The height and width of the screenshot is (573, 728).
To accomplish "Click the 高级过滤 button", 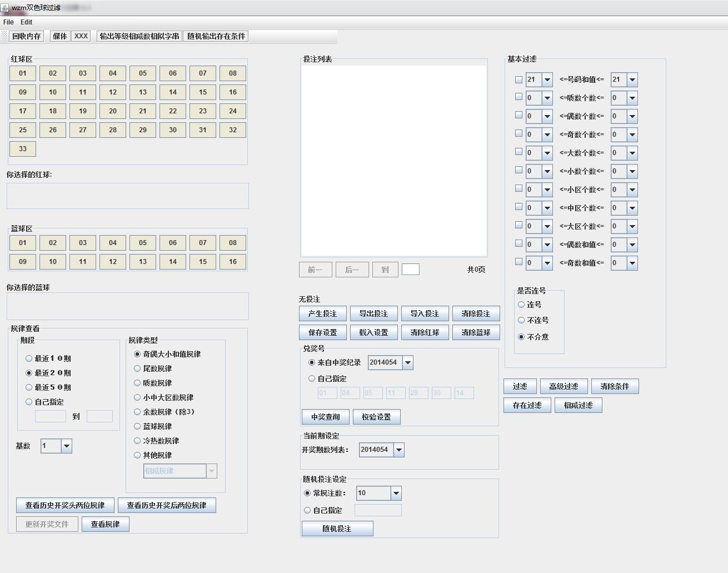I will pyautogui.click(x=564, y=386).
